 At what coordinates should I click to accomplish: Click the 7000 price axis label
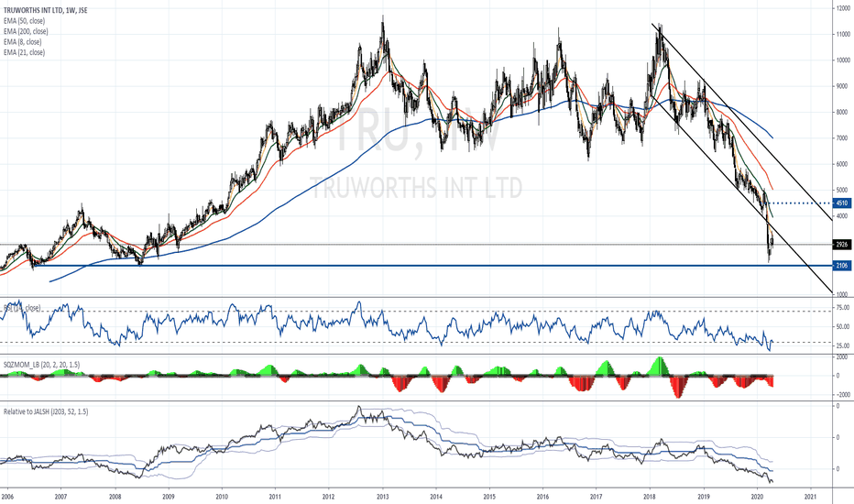tap(843, 138)
